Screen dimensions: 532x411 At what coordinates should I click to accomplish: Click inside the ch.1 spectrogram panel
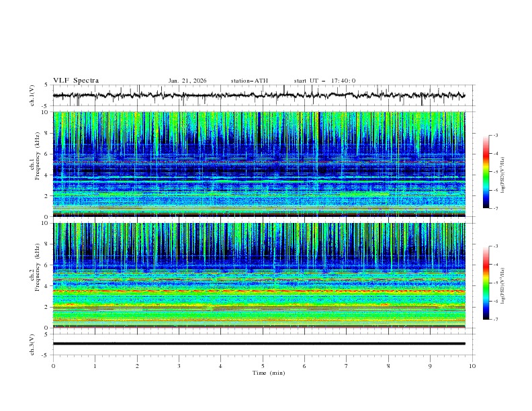[259, 164]
